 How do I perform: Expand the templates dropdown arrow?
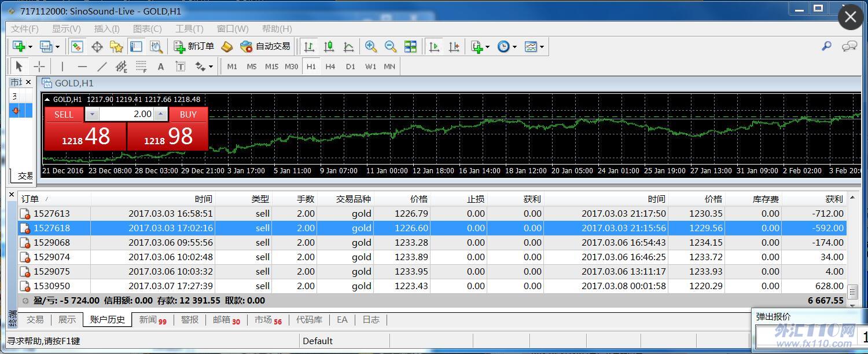542,47
